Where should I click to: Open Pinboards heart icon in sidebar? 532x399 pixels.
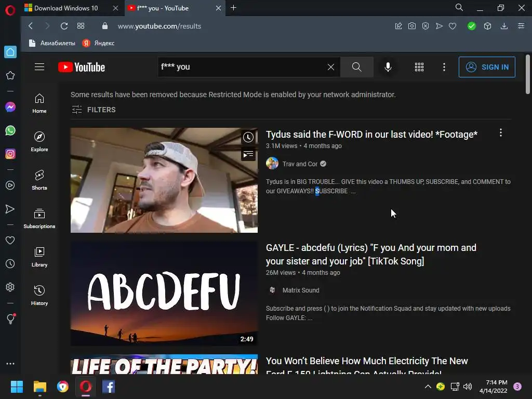[10, 240]
